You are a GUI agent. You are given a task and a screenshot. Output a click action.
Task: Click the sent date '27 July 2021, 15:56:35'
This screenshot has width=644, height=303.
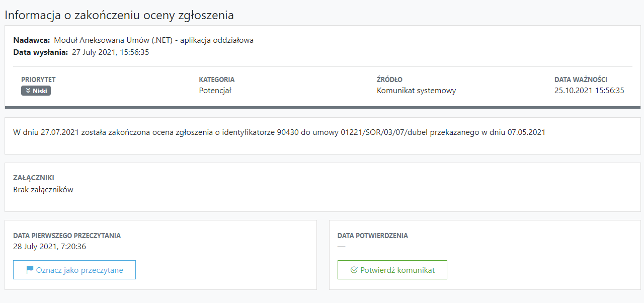pyautogui.click(x=110, y=52)
